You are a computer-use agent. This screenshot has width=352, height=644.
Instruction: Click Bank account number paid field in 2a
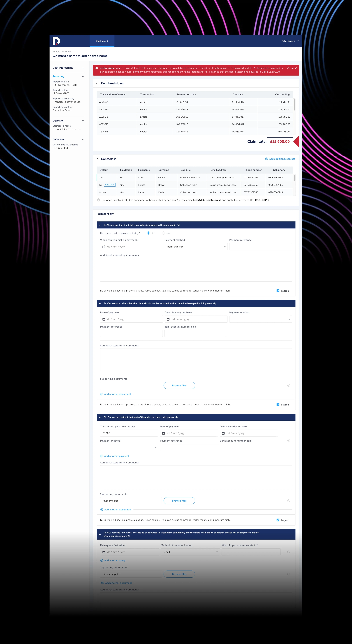[196, 333]
